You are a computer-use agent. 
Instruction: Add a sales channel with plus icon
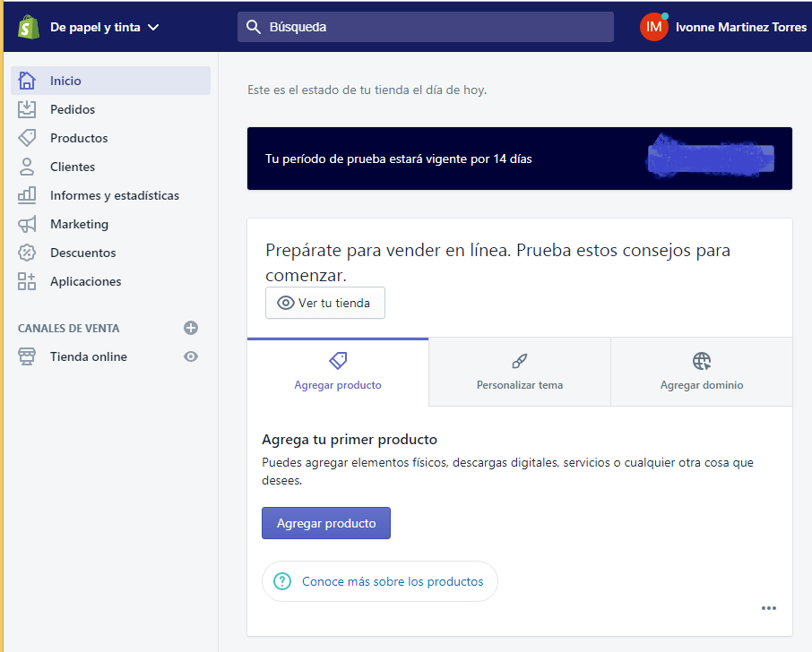190,328
